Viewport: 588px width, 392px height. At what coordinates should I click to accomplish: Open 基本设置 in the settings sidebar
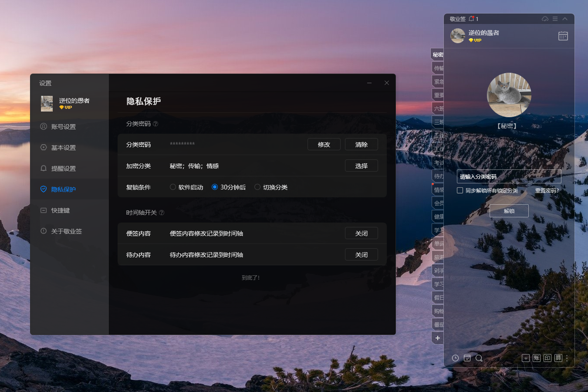pyautogui.click(x=64, y=148)
